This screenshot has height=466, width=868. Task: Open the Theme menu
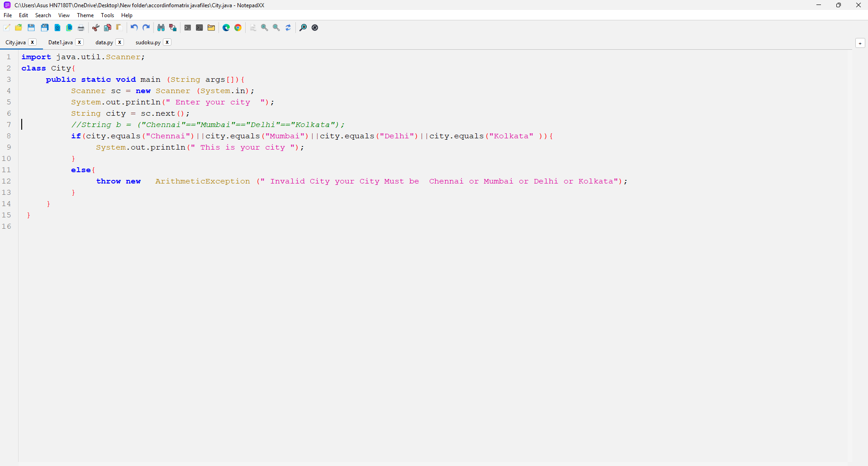pyautogui.click(x=85, y=15)
